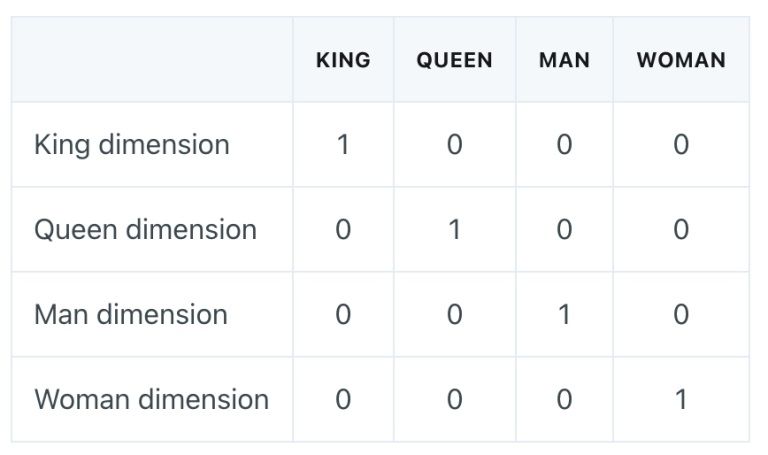
Task: Select Queen dimension cell under KING column
Action: 343,230
